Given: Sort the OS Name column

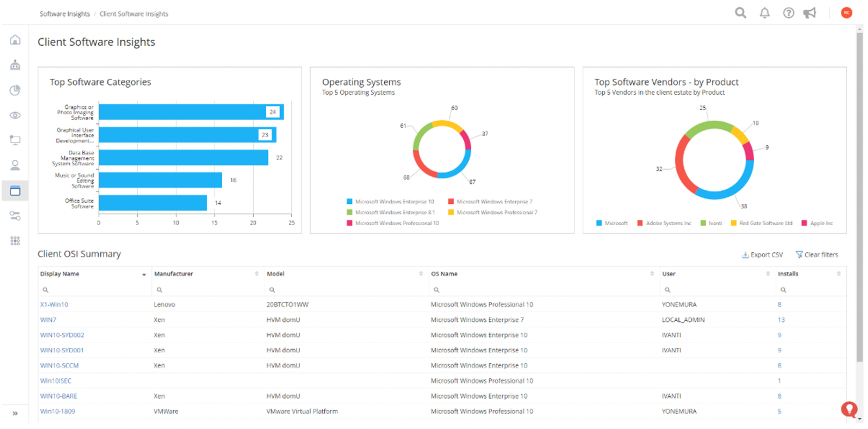Looking at the screenshot, I should tap(652, 273).
